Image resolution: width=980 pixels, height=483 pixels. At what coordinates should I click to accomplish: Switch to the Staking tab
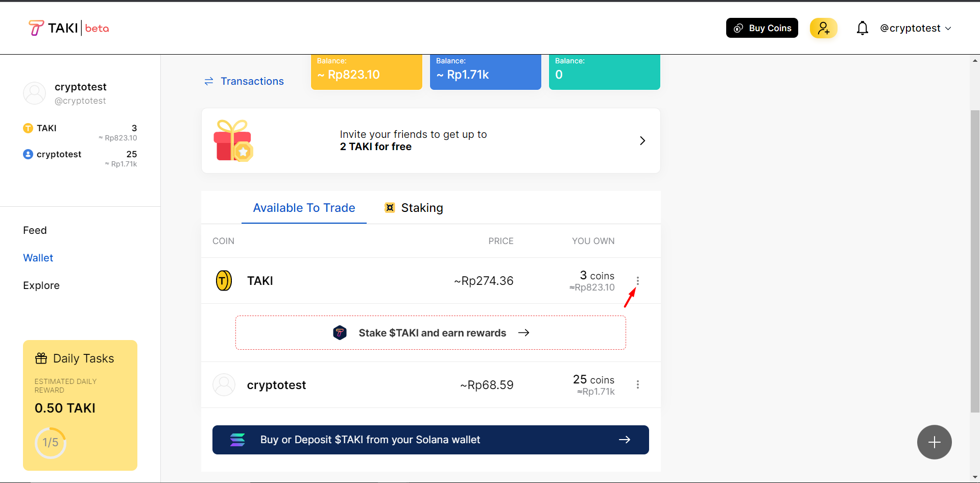pyautogui.click(x=414, y=208)
